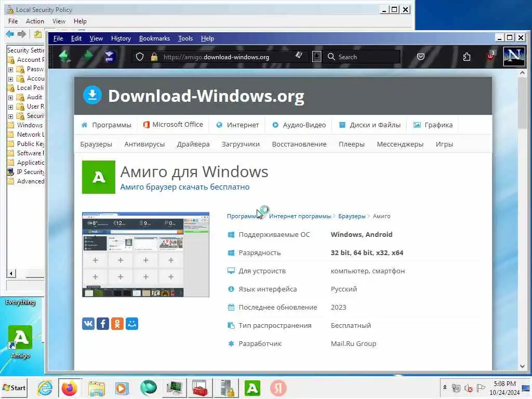532x399 pixels.
Task: Click the reader/translate icon in the address bar
Action: click(299, 55)
